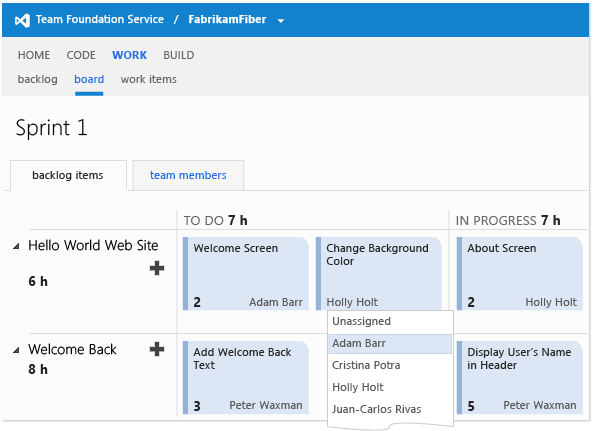Add task to Welcome Back item
The height and width of the screenshot is (431, 593).
(157, 349)
